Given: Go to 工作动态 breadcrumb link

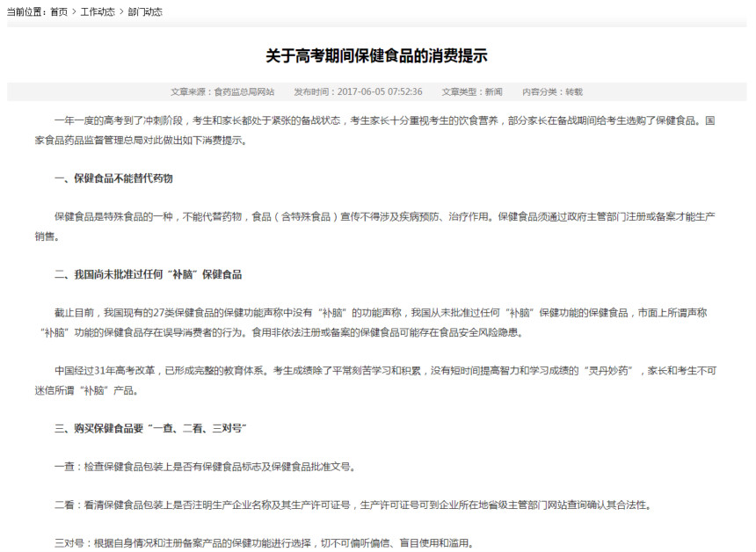Looking at the screenshot, I should 98,12.
